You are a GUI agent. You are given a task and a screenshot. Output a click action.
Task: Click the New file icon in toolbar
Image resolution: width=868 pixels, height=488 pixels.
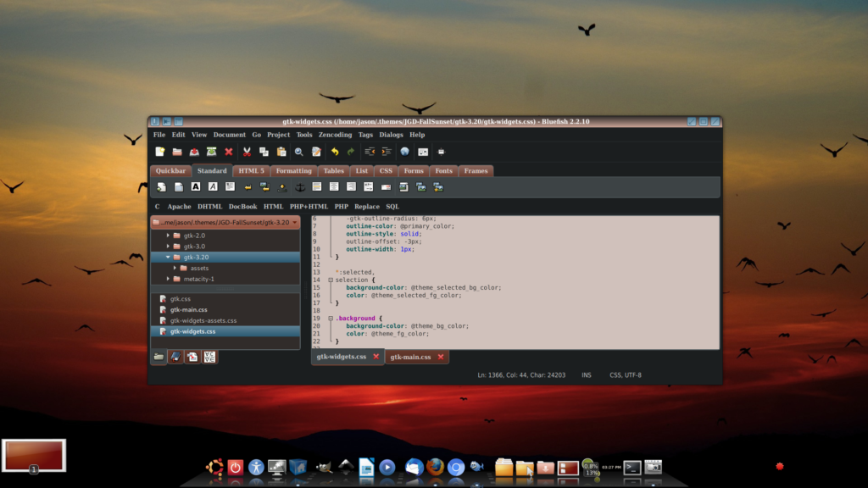tap(160, 152)
